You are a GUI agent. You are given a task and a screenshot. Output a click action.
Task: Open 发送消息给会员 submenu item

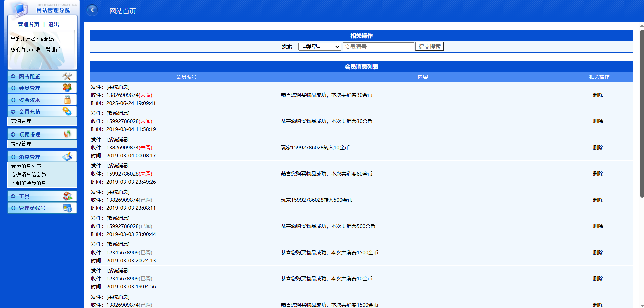[29, 175]
